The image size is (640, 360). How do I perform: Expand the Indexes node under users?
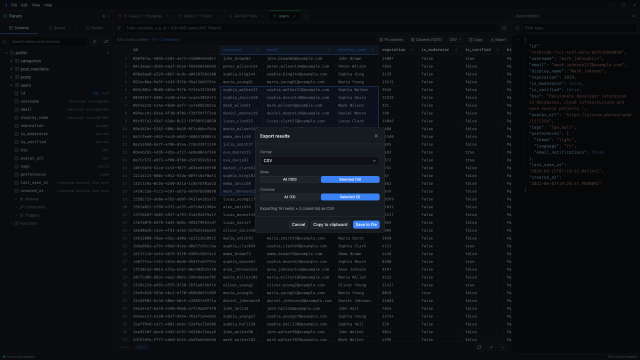click(x=16, y=199)
